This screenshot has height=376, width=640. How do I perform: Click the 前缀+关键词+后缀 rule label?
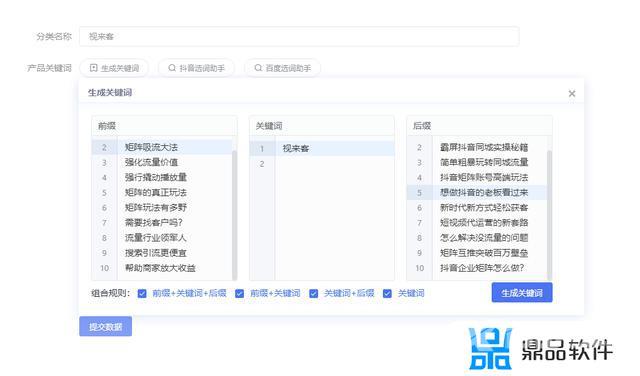click(x=189, y=294)
